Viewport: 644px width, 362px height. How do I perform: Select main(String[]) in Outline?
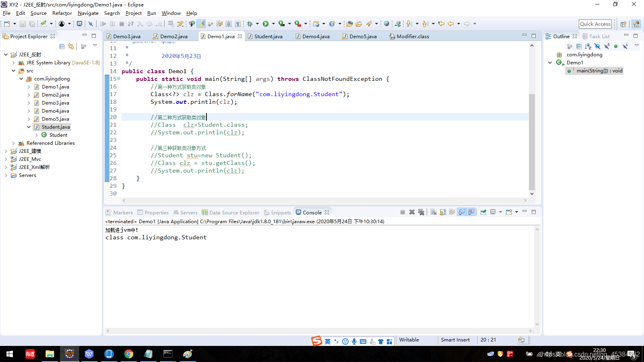[595, 70]
